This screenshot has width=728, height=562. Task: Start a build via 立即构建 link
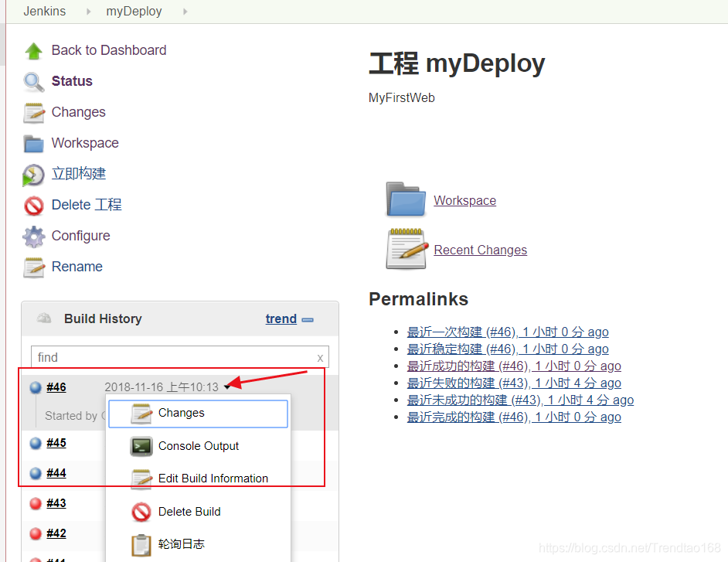(x=79, y=174)
